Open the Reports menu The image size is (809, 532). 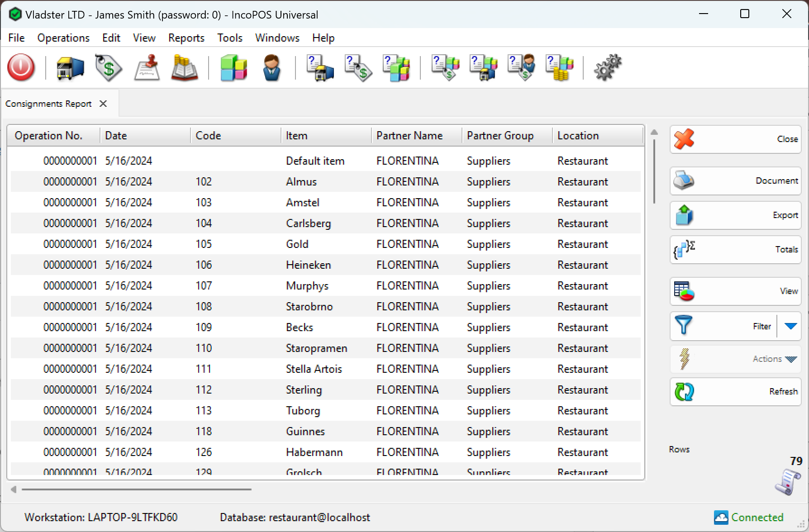tap(186, 38)
